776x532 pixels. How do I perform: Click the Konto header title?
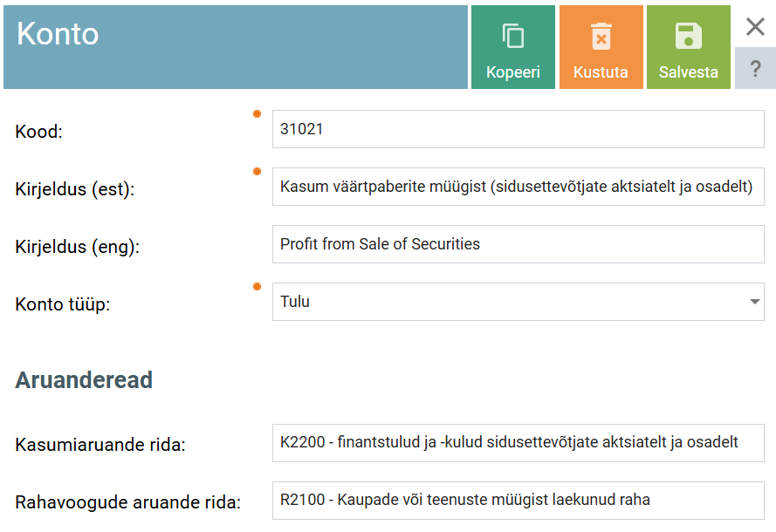[58, 34]
